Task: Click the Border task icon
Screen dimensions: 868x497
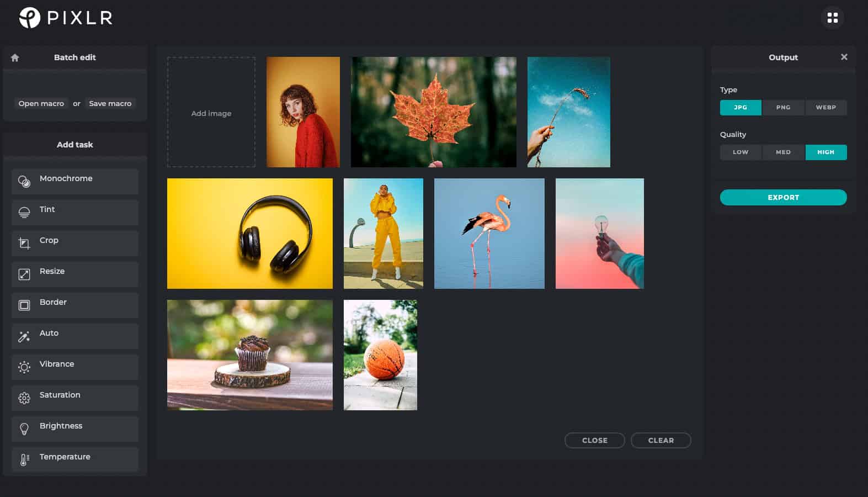Action: (24, 305)
